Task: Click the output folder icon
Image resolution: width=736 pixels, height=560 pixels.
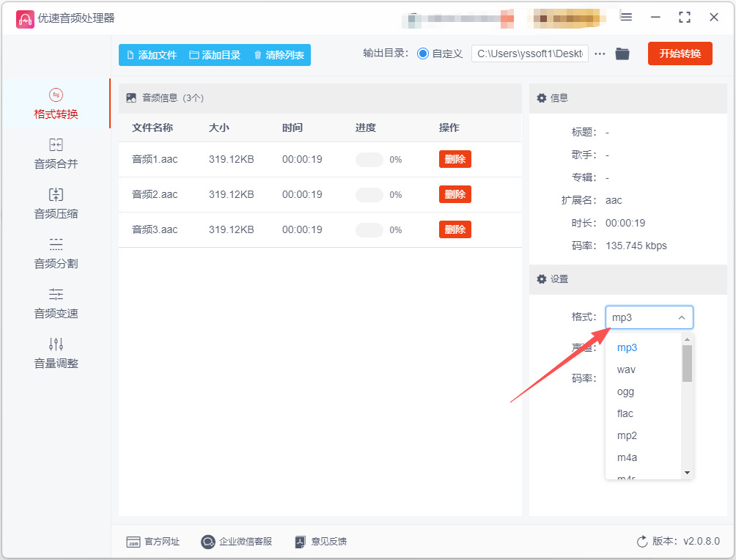Action: tap(622, 54)
